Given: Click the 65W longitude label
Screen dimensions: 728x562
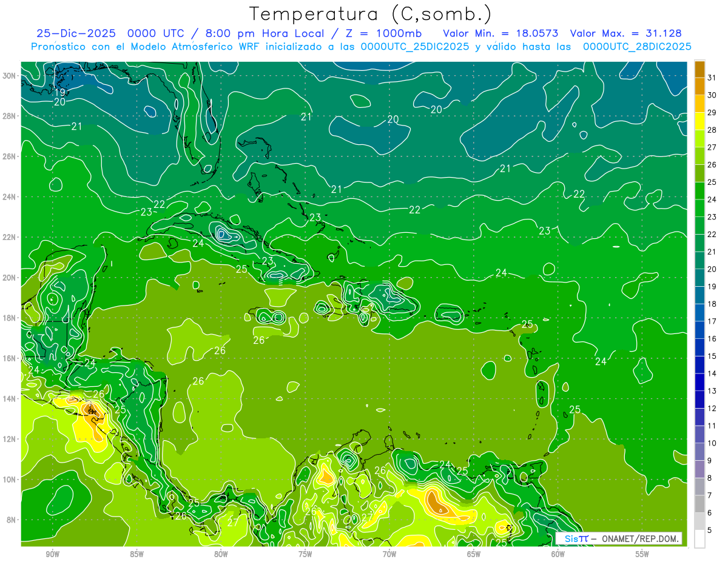Looking at the screenshot, I should (474, 554).
